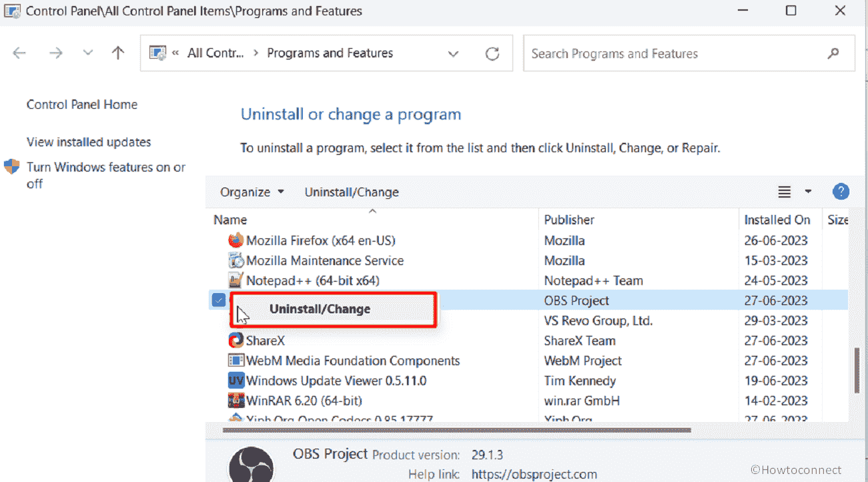Click the search magnifier icon

click(x=833, y=53)
